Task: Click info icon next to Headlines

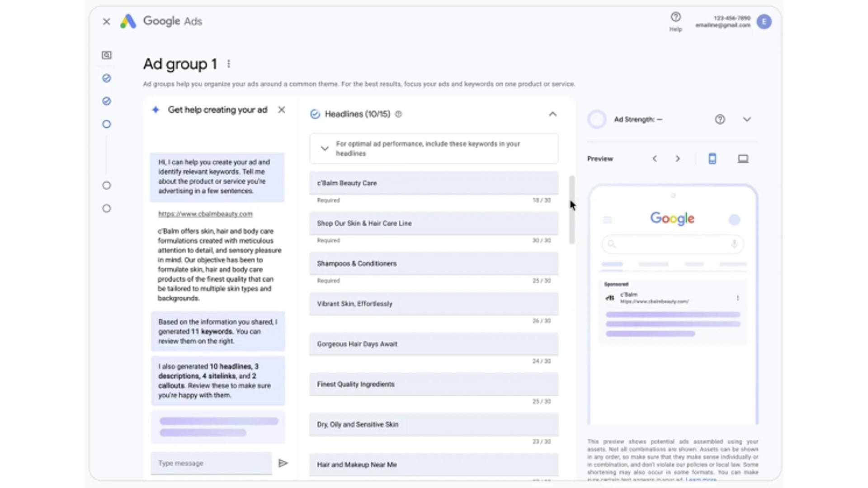Action: (398, 114)
